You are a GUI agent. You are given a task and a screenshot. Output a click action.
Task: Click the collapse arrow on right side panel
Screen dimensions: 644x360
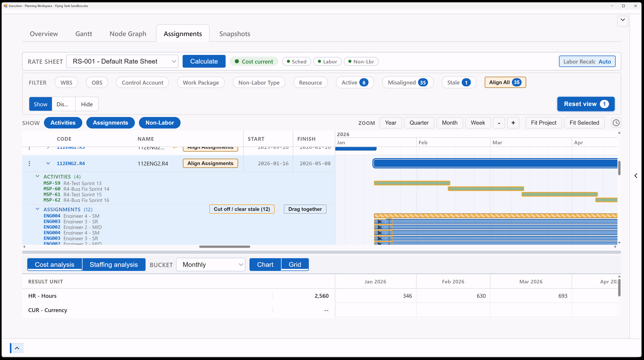(x=636, y=176)
